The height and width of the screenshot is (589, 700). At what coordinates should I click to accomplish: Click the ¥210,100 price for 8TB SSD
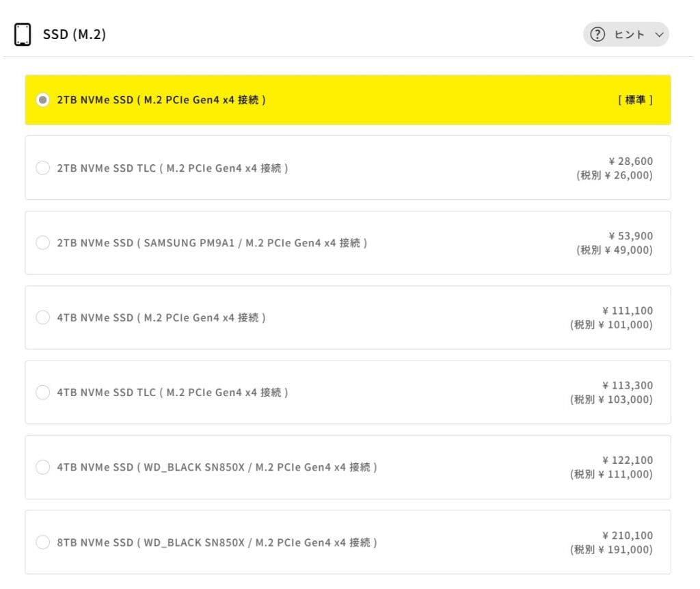point(628,536)
